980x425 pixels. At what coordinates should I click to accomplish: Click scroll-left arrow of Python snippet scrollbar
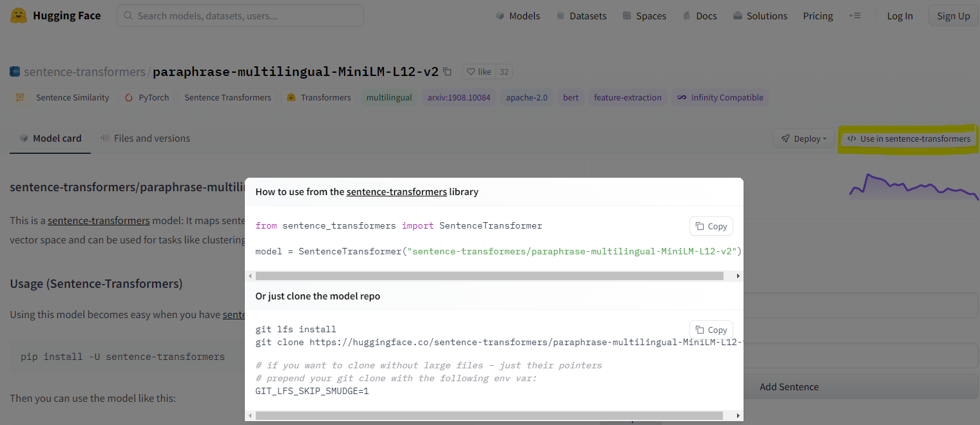pyautogui.click(x=250, y=276)
